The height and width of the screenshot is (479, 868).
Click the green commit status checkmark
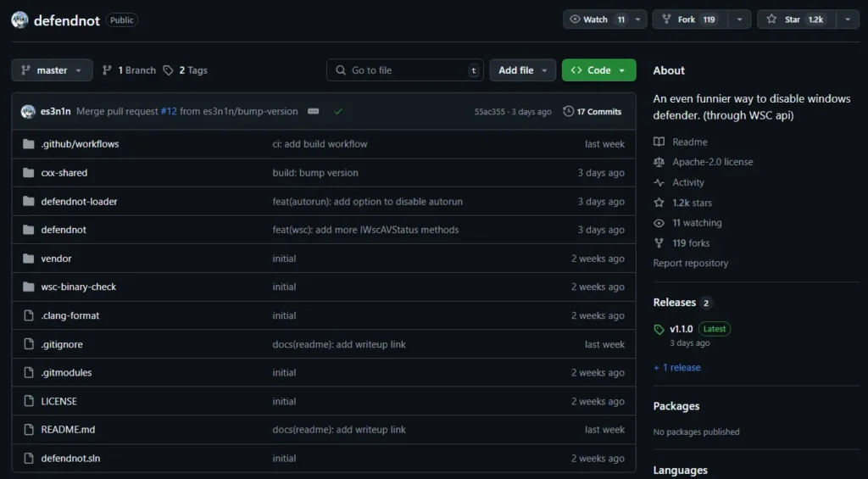point(338,111)
